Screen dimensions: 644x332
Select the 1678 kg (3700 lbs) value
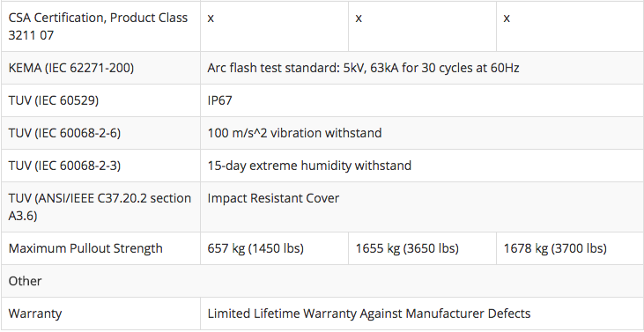point(555,248)
